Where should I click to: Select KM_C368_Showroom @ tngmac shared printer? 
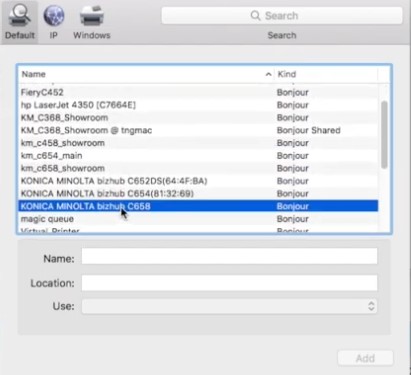pos(198,130)
